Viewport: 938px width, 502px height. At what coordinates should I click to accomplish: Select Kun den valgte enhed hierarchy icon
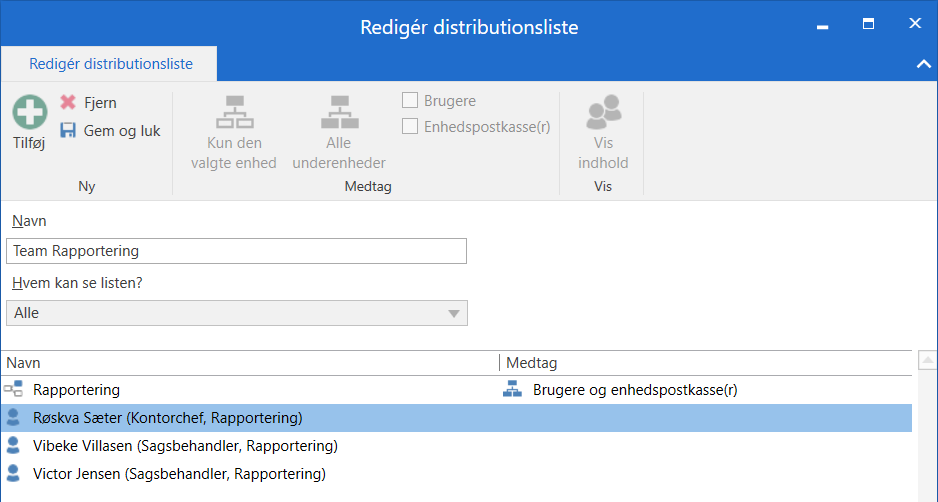(x=234, y=112)
